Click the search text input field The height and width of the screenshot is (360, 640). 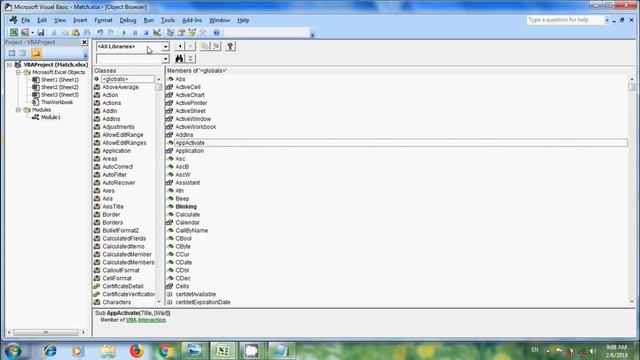[129, 59]
